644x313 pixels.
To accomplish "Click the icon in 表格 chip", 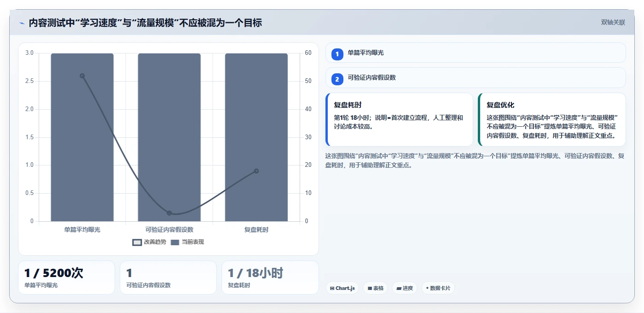I will [370, 288].
